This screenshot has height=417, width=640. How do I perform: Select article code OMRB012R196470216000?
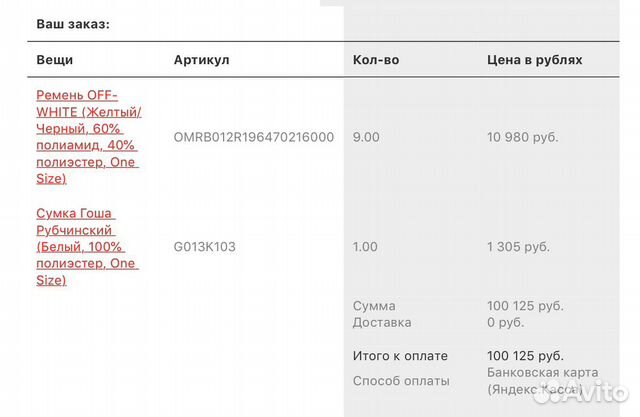[x=254, y=137]
